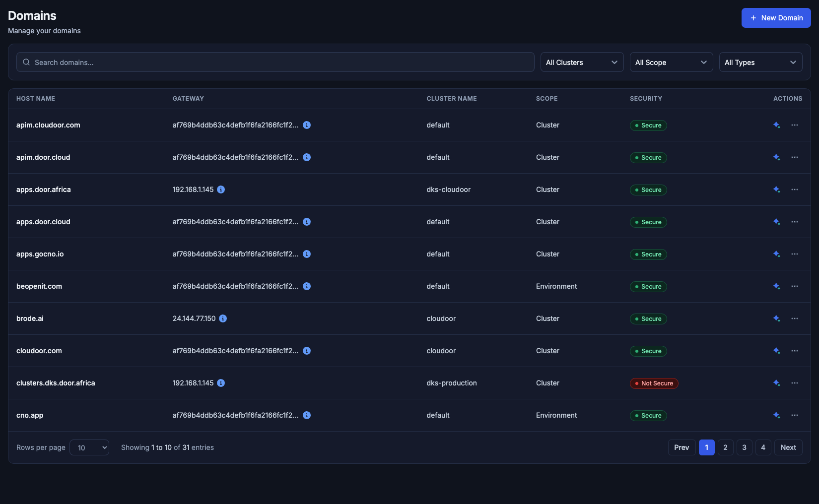Click the sparkle icon for clusters.dks.door.africa

click(x=777, y=383)
